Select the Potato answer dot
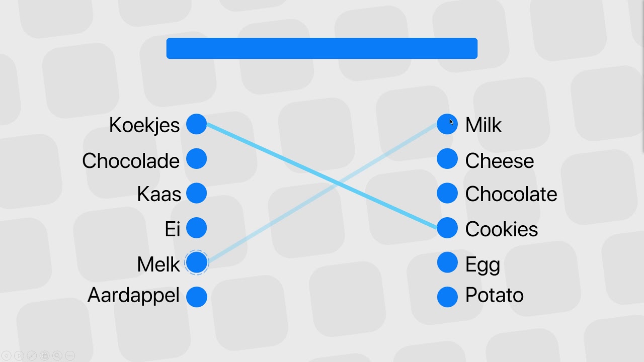Viewport: 644px width, 362px height. click(447, 297)
